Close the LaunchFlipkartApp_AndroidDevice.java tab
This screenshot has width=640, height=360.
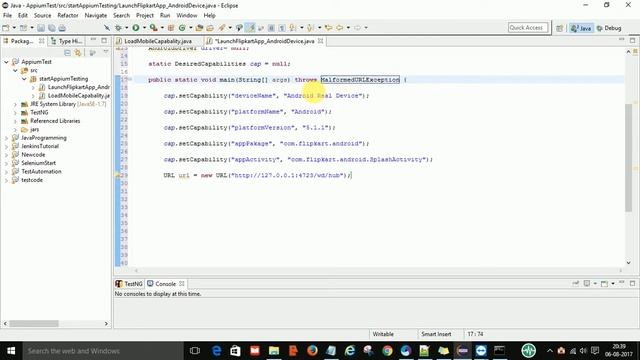tap(320, 41)
